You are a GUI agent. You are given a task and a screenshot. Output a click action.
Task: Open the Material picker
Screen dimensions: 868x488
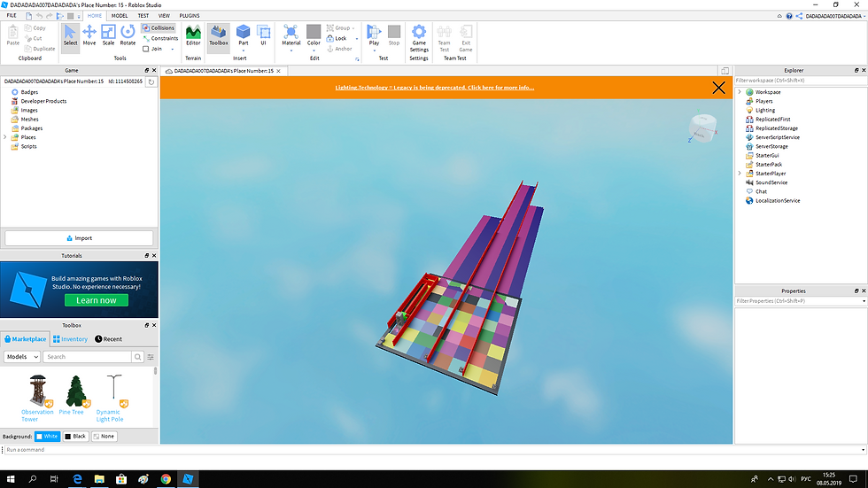click(x=291, y=35)
